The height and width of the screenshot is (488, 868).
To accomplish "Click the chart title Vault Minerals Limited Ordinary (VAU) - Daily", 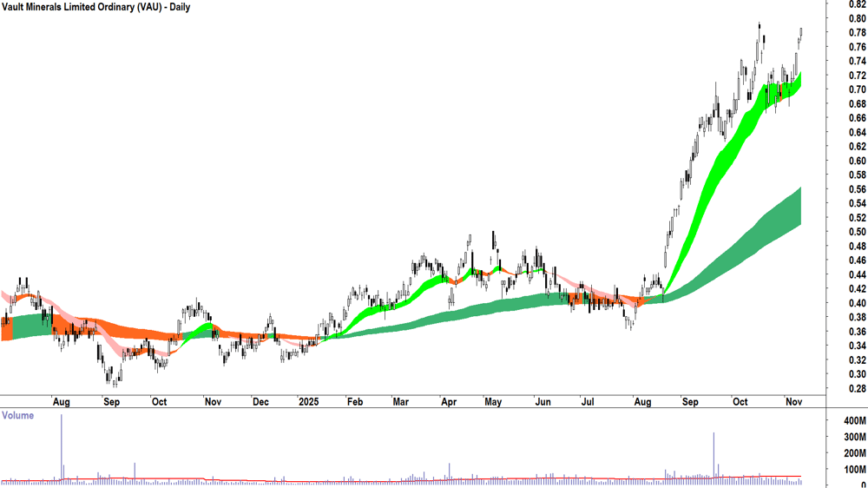I will pyautogui.click(x=95, y=7).
